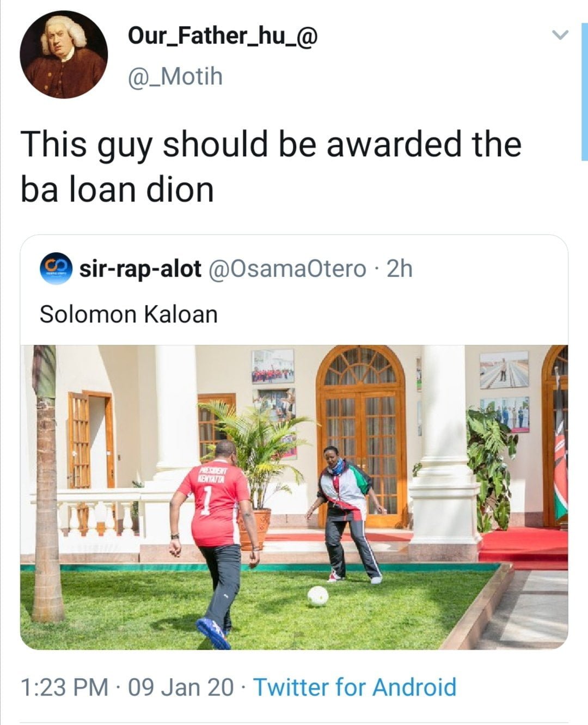Screen dimensions: 588x725
Task: Open the quoted tweet card header
Action: [x=294, y=269]
